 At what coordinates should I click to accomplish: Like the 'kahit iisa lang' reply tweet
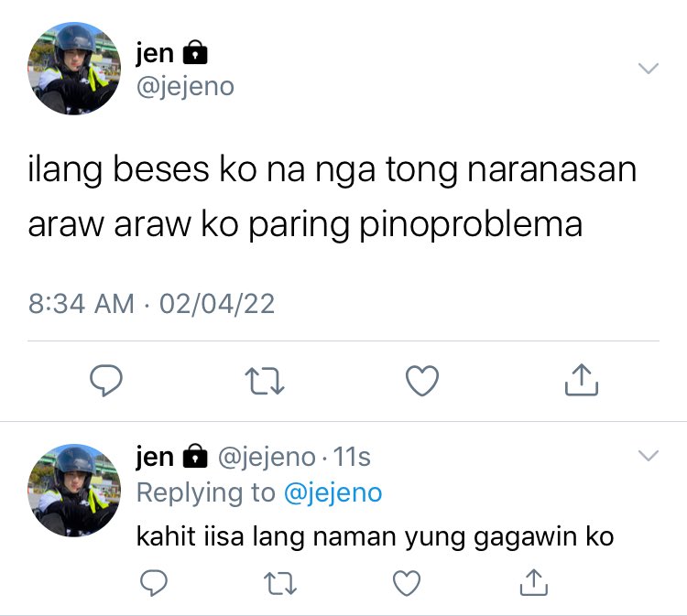pyautogui.click(x=407, y=583)
